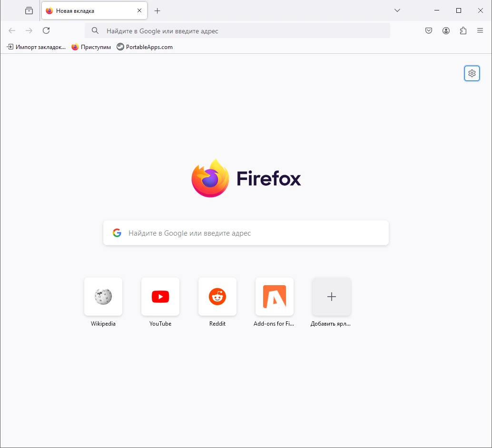Click the Google search box on page
This screenshot has width=492, height=448.
coord(246,233)
